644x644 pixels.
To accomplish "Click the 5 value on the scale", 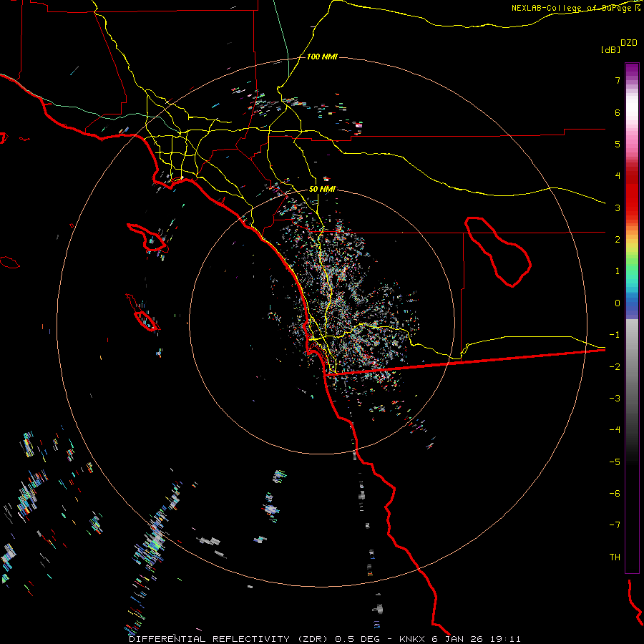I will pos(618,144).
